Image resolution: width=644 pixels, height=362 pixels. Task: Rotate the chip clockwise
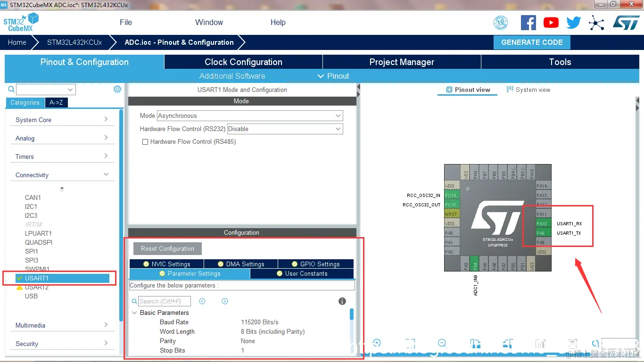click(x=475, y=343)
